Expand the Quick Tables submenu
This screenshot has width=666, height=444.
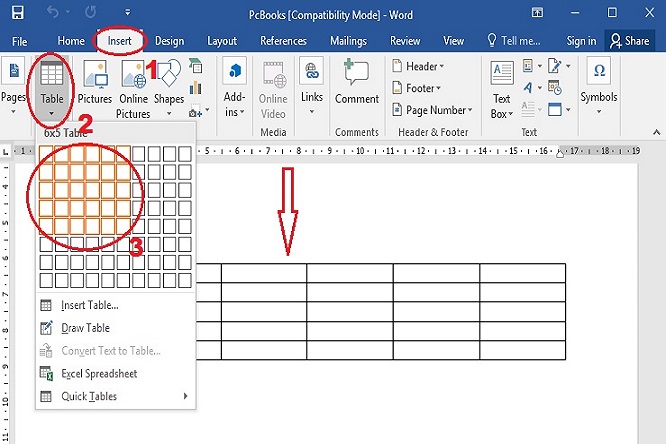click(x=114, y=396)
